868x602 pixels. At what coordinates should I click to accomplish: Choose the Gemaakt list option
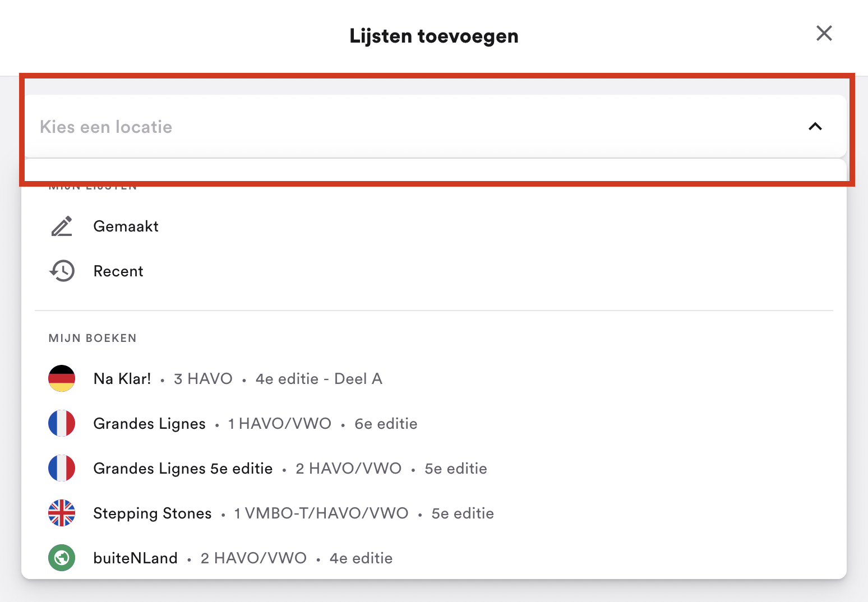point(433,226)
